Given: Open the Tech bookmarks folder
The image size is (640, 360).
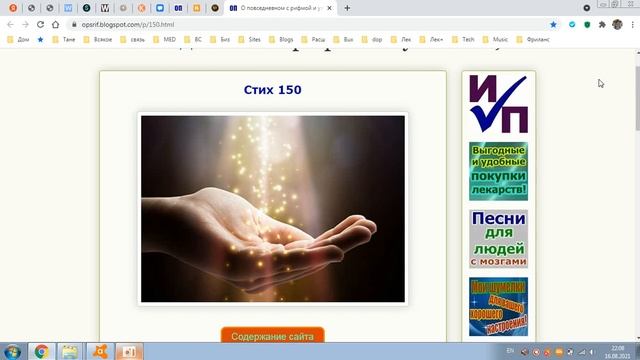Looking at the screenshot, I should pos(463,40).
